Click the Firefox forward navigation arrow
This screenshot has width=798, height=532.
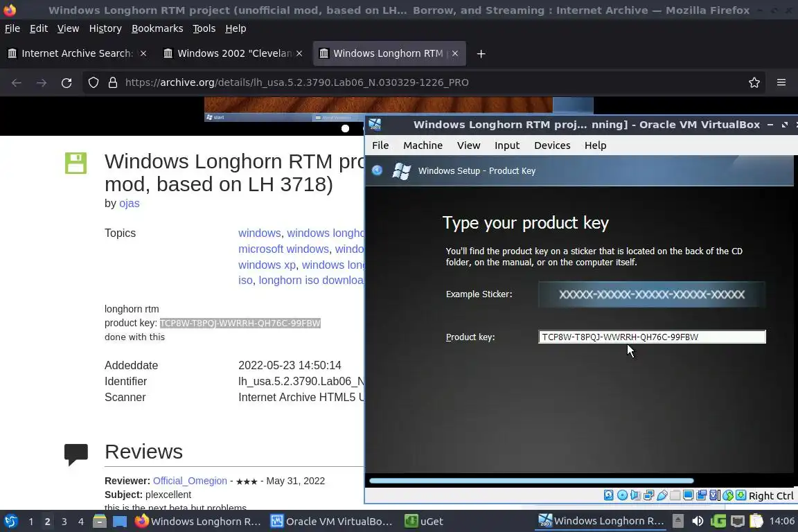click(42, 82)
